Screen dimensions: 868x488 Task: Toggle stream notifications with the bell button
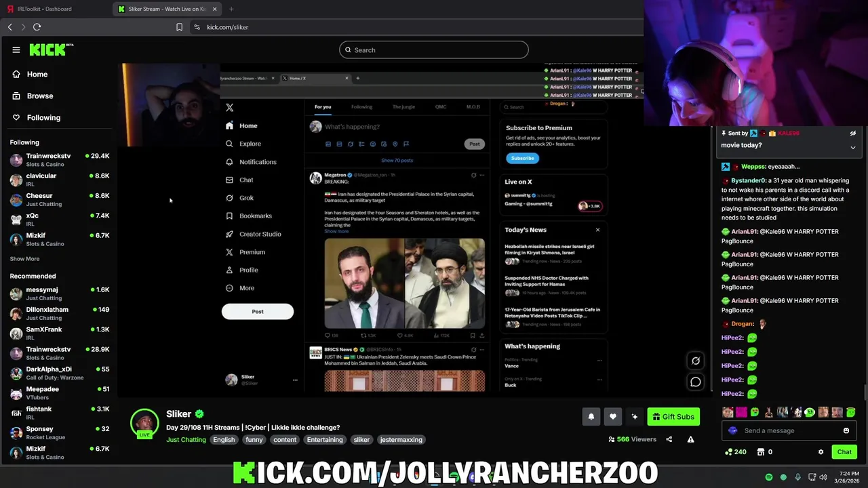click(x=591, y=417)
